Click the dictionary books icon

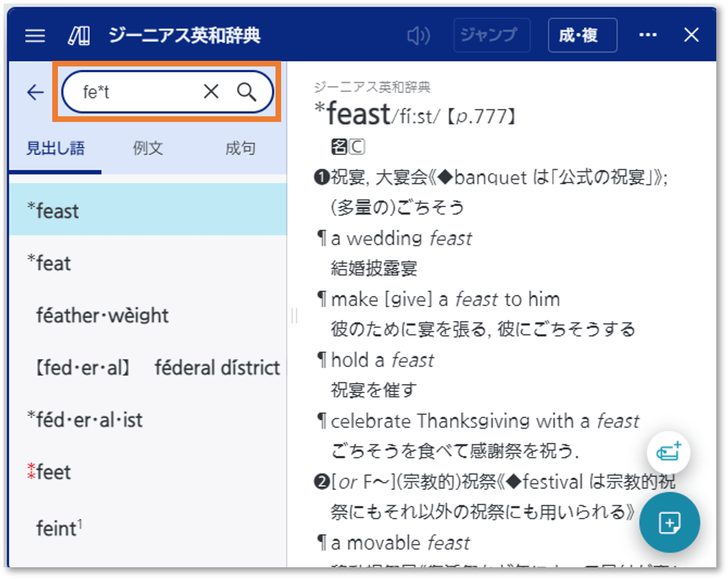pyautogui.click(x=79, y=36)
